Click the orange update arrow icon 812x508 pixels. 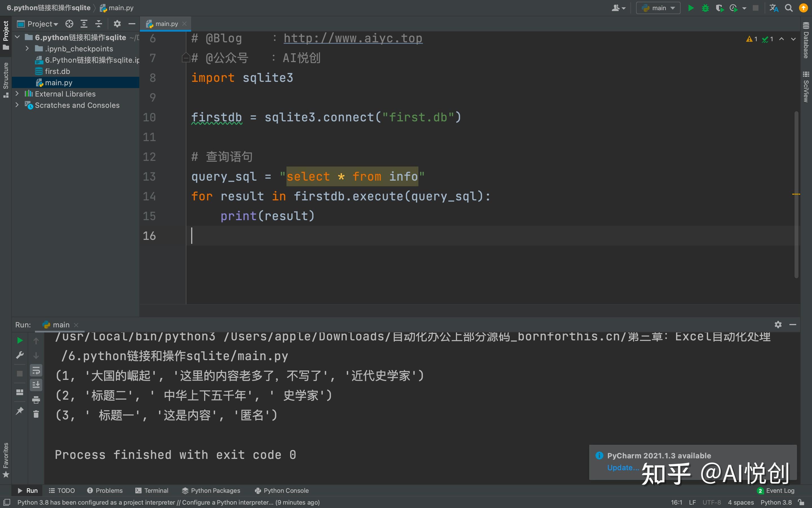tap(803, 8)
